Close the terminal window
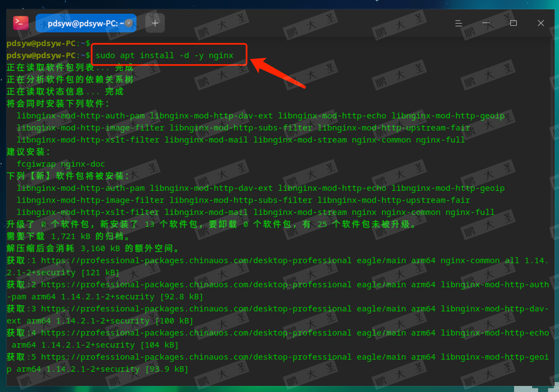This screenshot has height=392, width=559. tap(541, 23)
